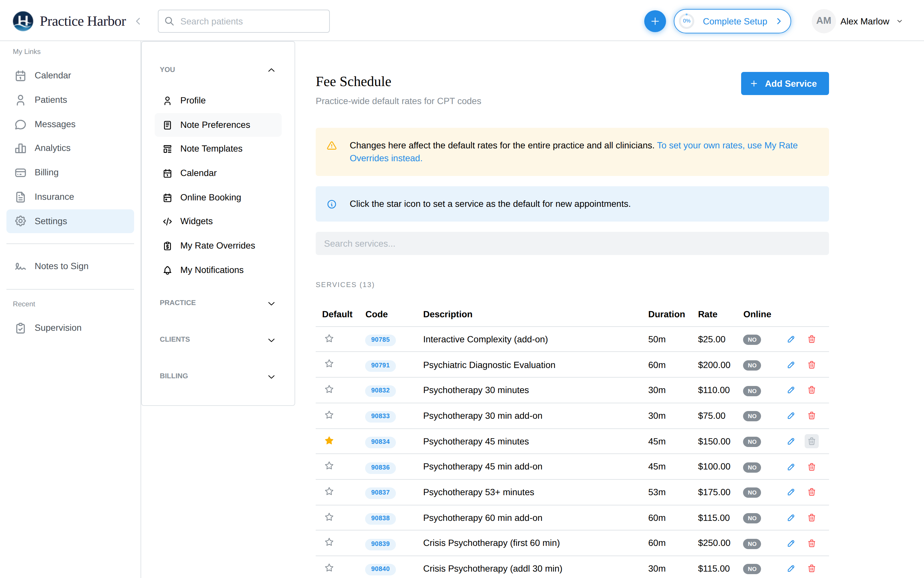Focus the Search services field
This screenshot has width=924, height=578.
point(572,243)
